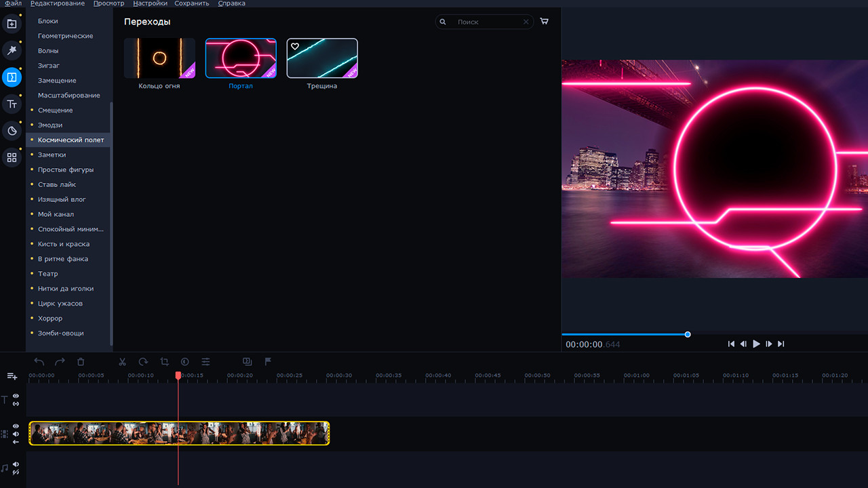Add to favorites heart on Трещина

[295, 47]
